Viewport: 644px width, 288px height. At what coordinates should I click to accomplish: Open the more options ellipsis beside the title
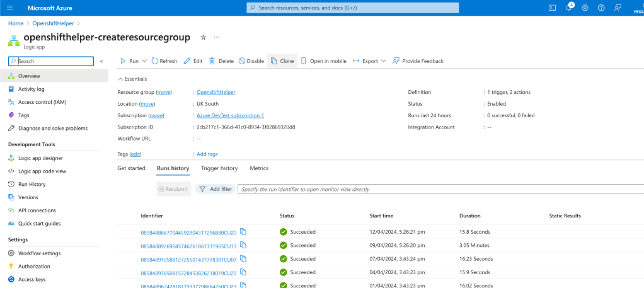pos(216,37)
